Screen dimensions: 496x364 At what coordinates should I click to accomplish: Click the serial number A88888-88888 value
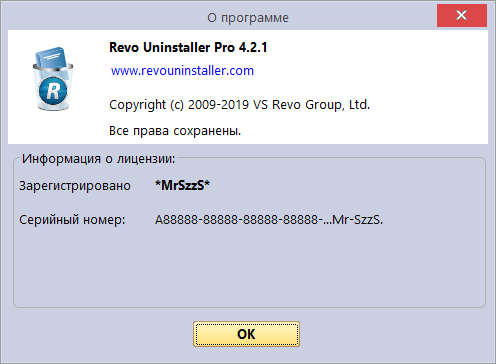click(x=269, y=220)
